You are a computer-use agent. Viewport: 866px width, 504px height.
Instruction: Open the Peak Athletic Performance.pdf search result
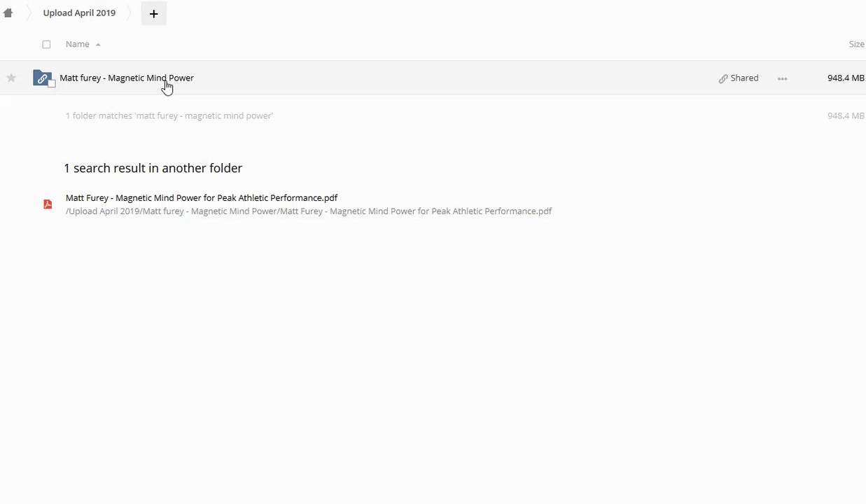tap(202, 198)
